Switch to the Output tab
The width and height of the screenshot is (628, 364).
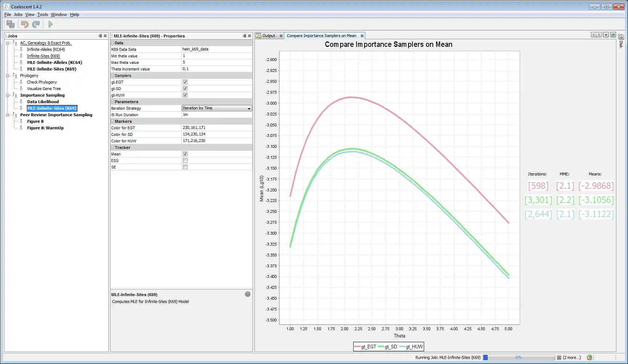click(269, 36)
